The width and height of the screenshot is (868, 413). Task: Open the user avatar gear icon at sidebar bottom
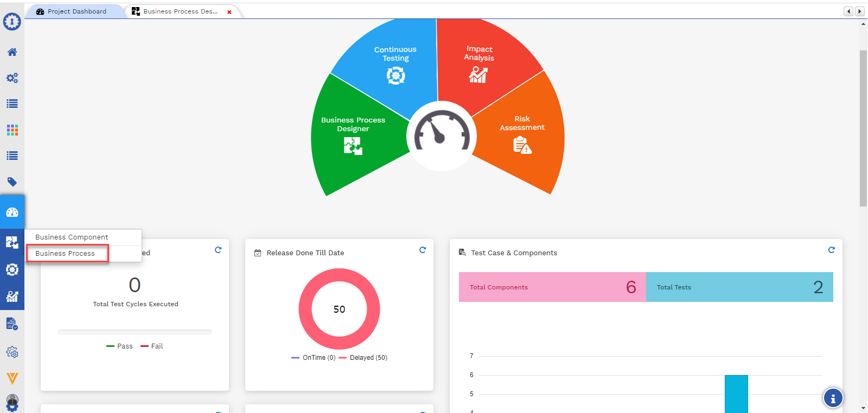point(12,403)
